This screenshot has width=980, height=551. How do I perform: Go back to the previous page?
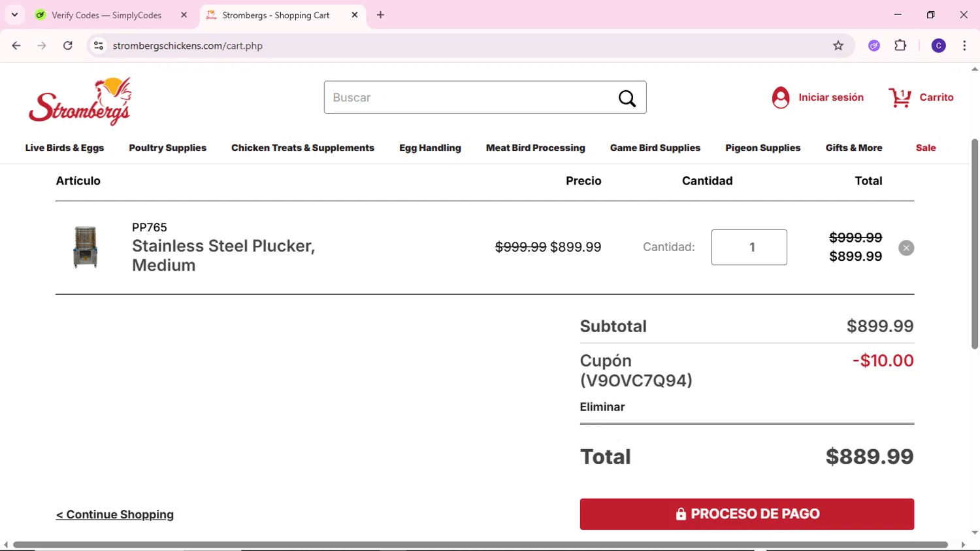tap(16, 46)
